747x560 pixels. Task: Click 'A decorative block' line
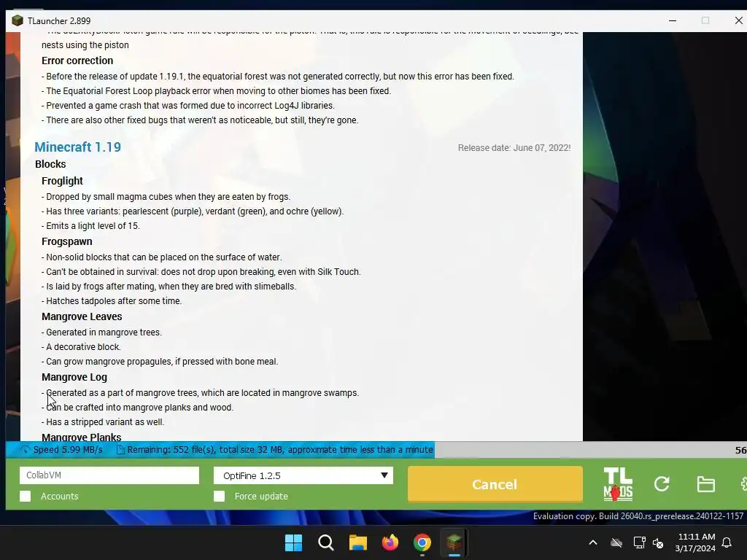point(81,346)
